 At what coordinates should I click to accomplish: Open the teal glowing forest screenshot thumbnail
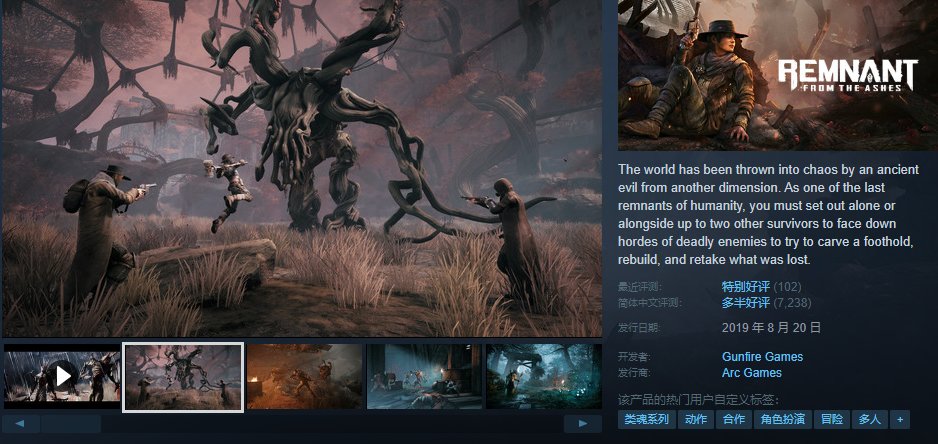point(544,376)
